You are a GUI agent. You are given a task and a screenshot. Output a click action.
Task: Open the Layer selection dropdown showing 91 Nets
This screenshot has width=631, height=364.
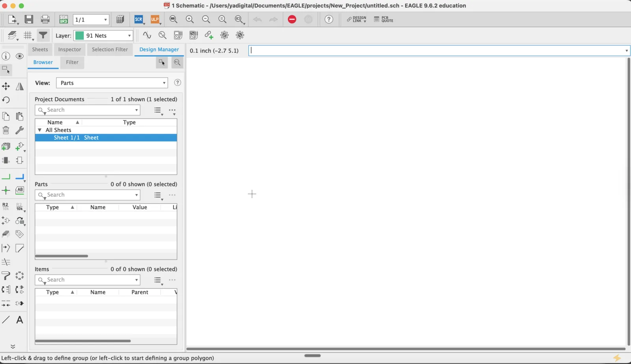(103, 35)
